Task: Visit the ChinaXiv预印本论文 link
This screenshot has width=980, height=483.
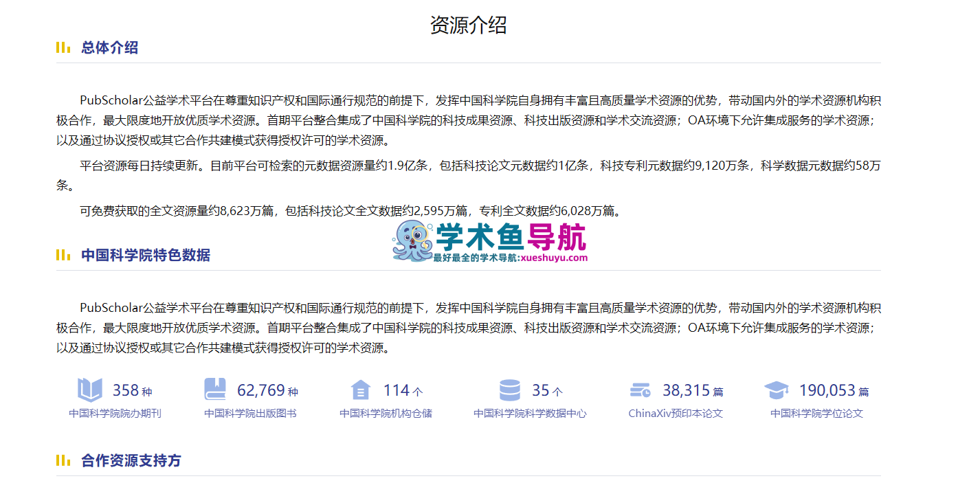Action: (x=676, y=414)
